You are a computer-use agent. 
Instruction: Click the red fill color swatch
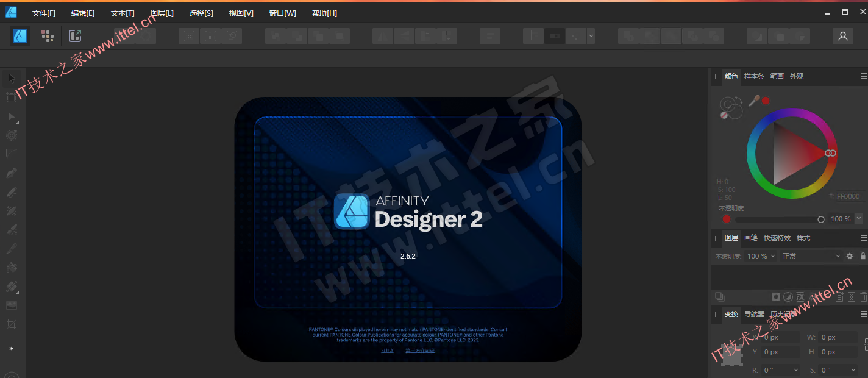[766, 101]
